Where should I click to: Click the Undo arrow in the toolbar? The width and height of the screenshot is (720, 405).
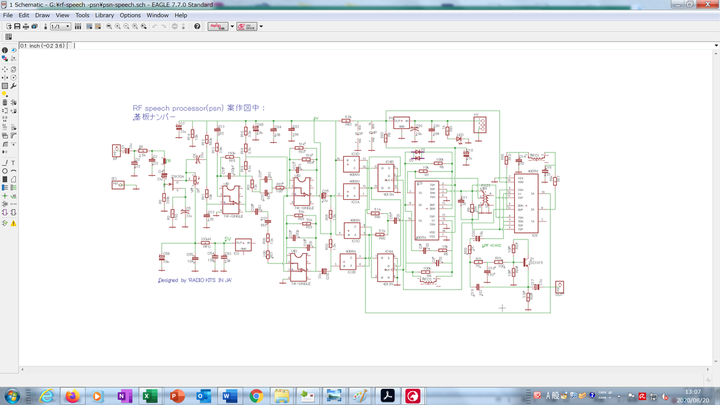[154, 26]
